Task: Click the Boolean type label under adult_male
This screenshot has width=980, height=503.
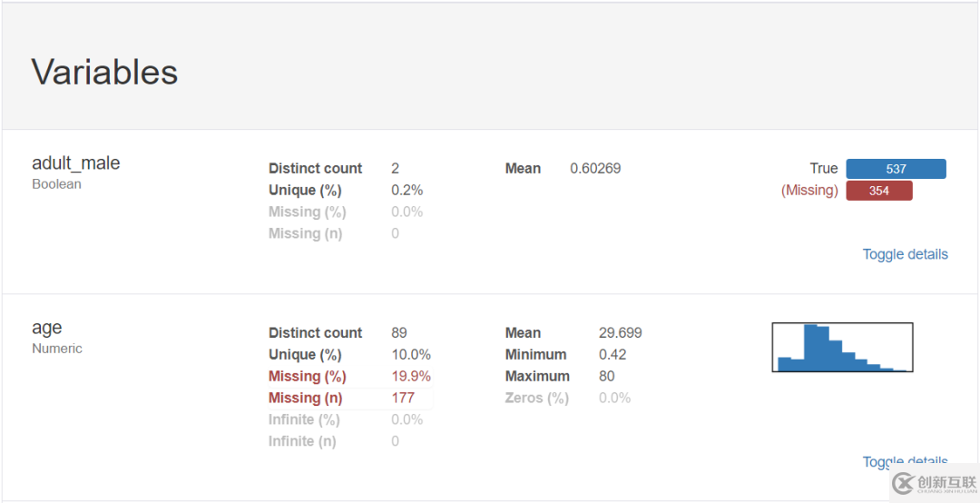Action: (x=56, y=184)
